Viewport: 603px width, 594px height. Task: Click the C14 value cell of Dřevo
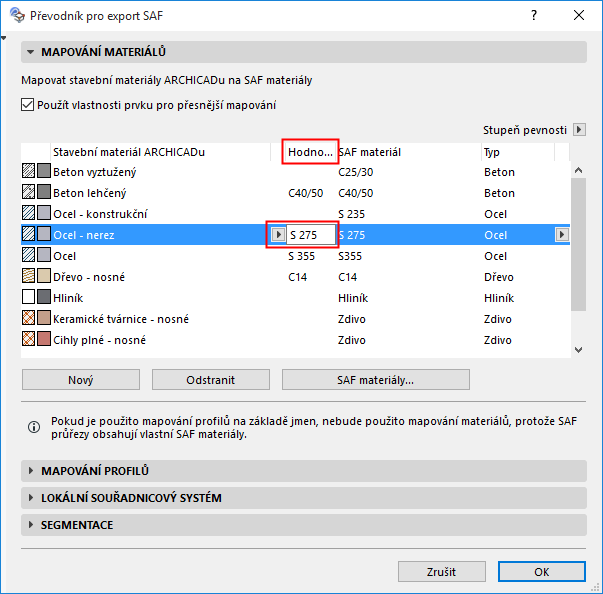click(298, 277)
